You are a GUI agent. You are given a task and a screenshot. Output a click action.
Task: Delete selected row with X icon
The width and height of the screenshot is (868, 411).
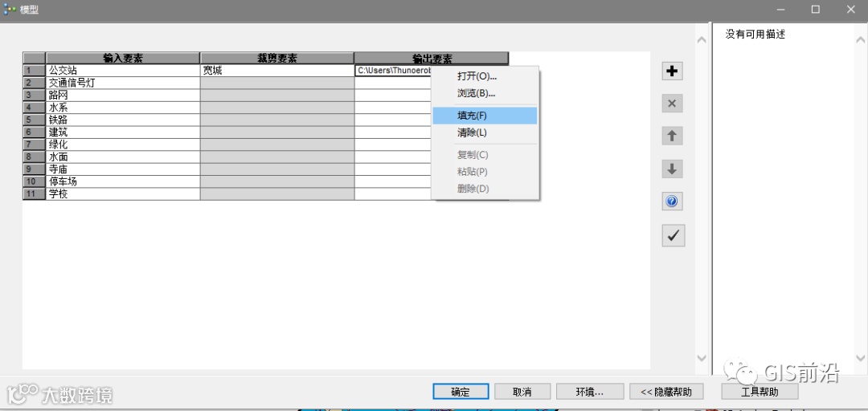[x=672, y=104]
